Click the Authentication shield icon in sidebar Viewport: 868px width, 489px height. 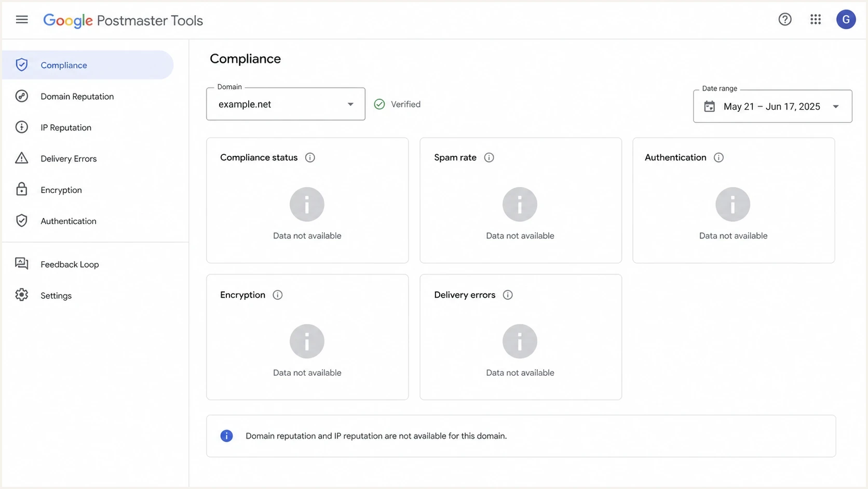click(22, 221)
